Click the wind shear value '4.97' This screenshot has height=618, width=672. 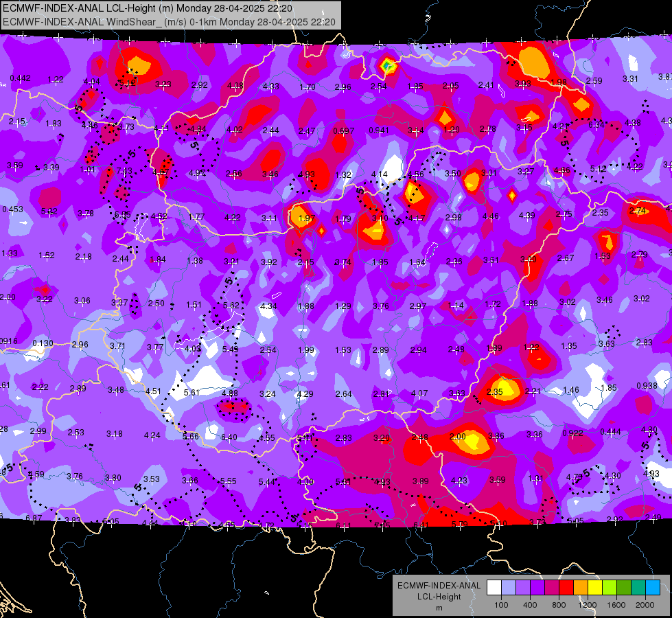point(197,173)
